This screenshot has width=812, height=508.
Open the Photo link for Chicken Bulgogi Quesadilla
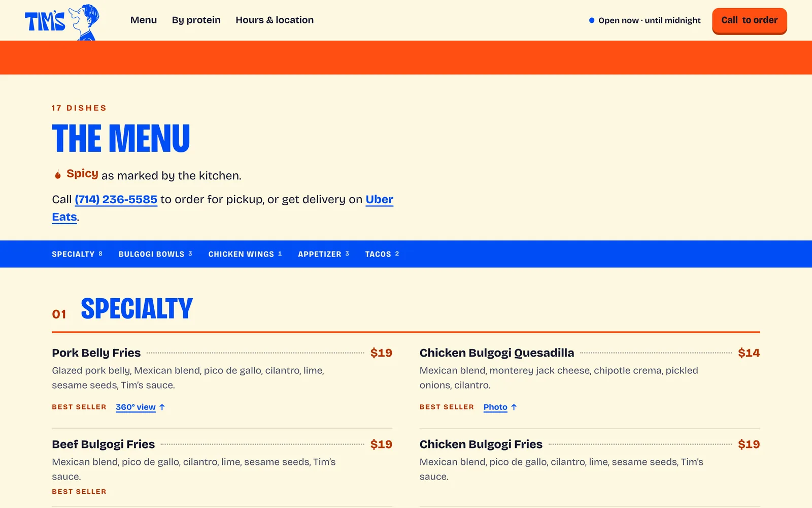pos(500,407)
